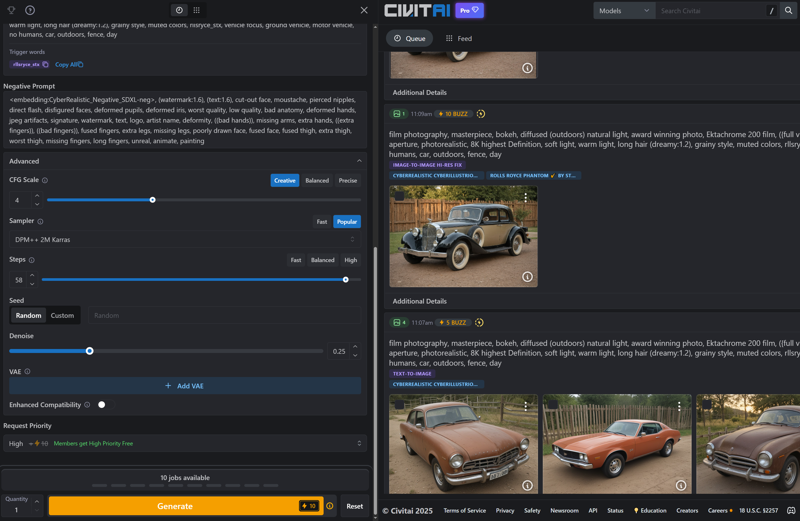Select Precise CFG preset

[x=347, y=180]
